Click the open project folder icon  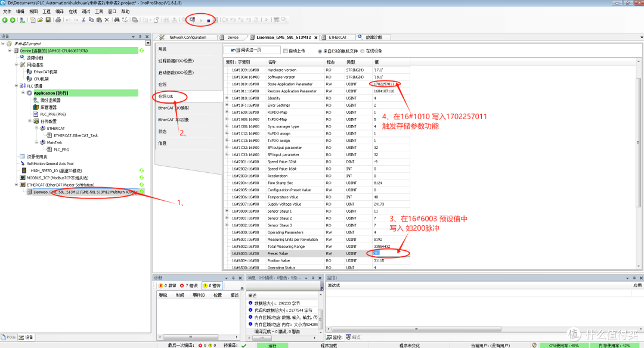(41, 20)
